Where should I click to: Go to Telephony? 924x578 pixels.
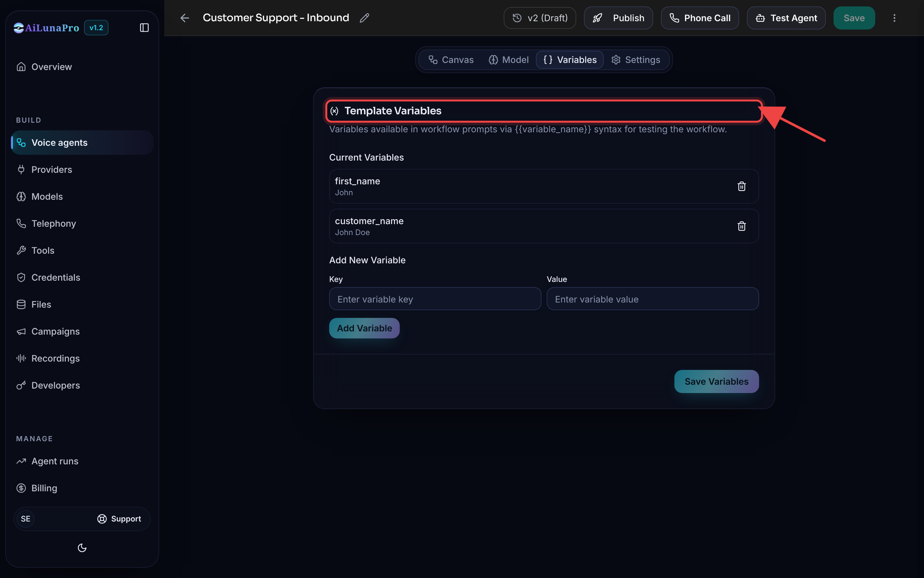82,223
